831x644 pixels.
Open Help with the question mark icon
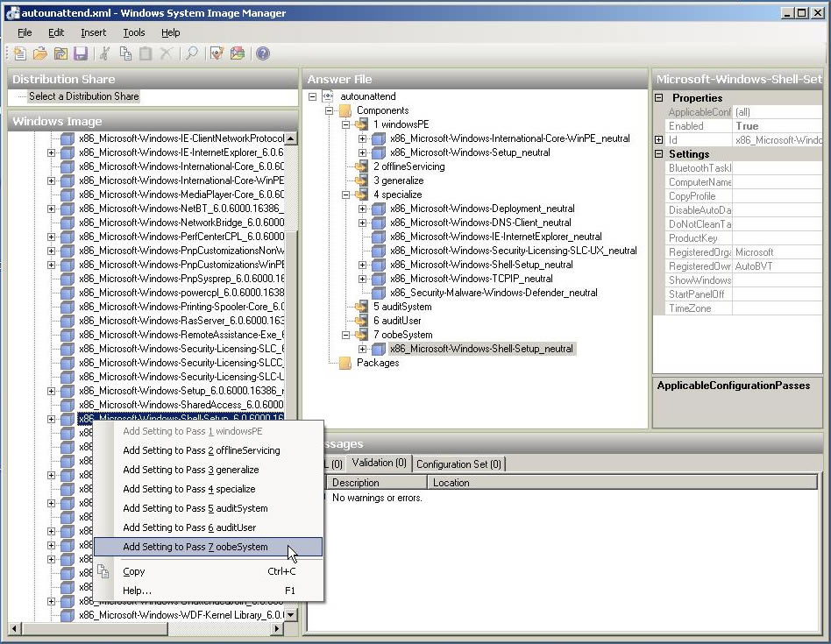pos(263,54)
